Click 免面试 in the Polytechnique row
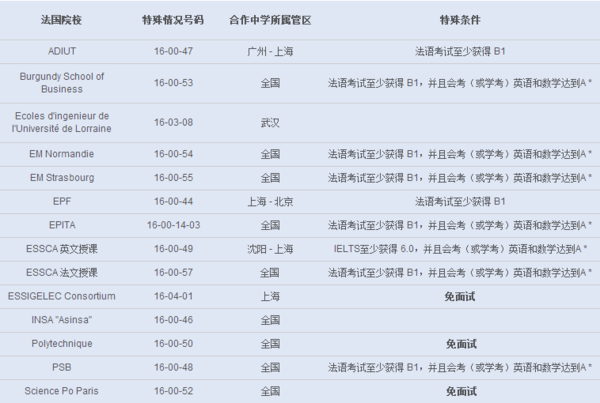This screenshot has width=600, height=403. tap(461, 344)
